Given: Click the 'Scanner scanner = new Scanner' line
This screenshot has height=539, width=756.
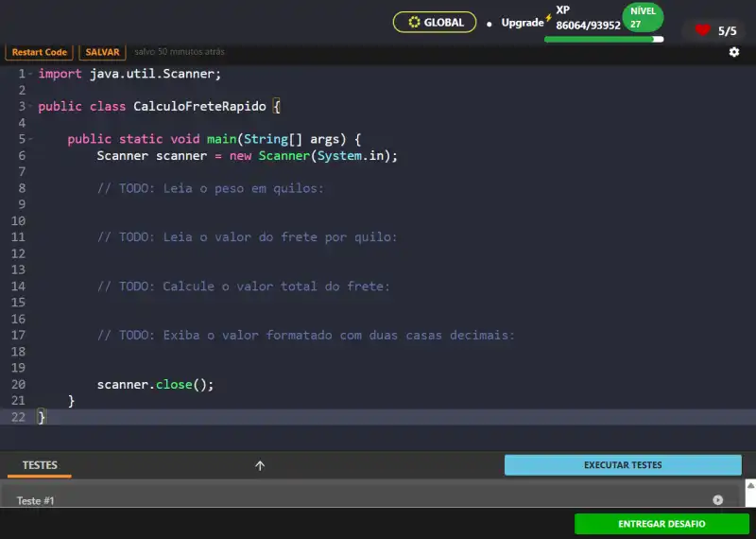Looking at the screenshot, I should [247, 155].
